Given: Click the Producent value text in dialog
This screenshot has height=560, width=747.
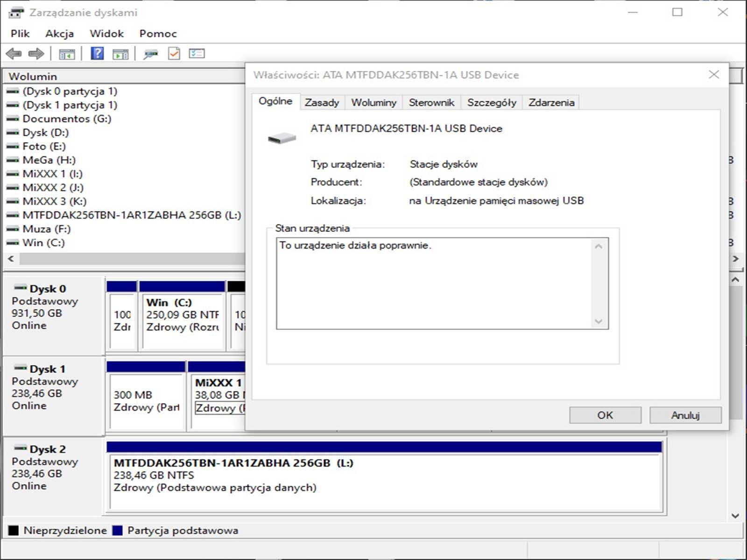Looking at the screenshot, I should tap(479, 182).
